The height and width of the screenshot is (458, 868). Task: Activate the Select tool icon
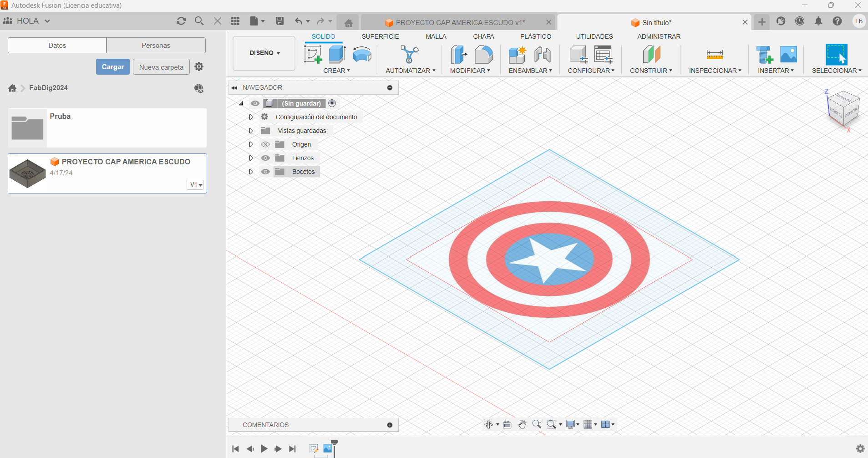point(836,54)
